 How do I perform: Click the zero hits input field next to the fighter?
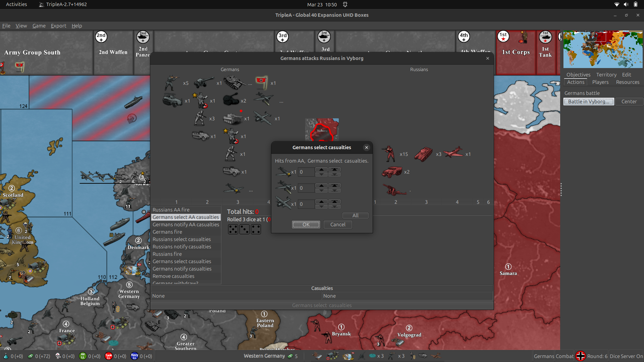pyautogui.click(x=306, y=172)
